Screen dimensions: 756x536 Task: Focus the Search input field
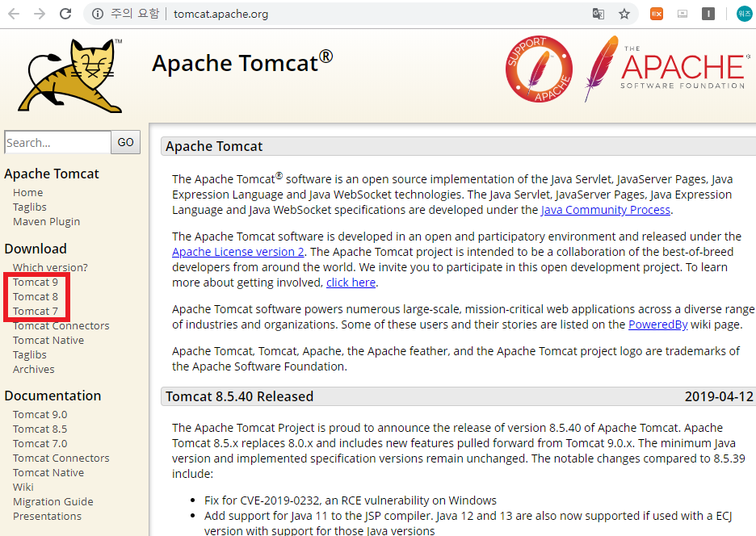pyautogui.click(x=57, y=142)
